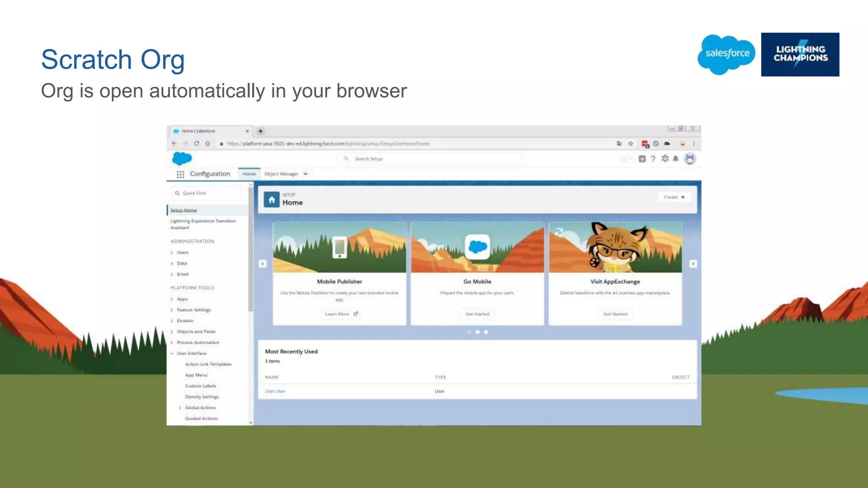Click the TYPE column header

coord(440,377)
